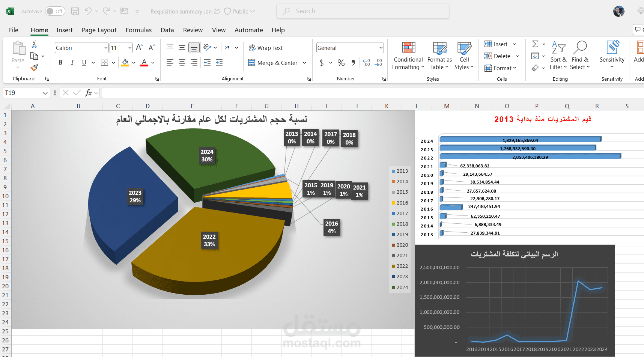The image size is (644, 357).
Task: Click Format as Table
Action: (439, 56)
